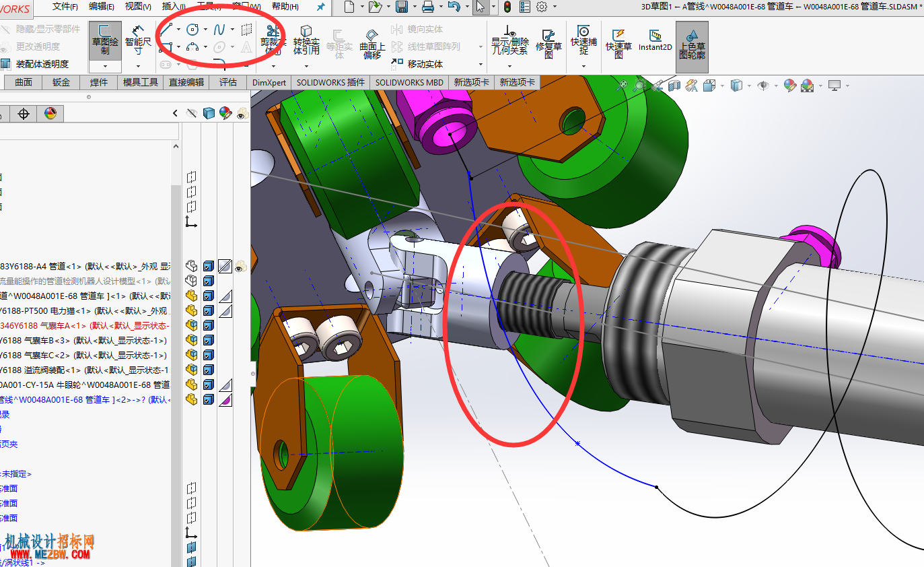This screenshot has height=567, width=924.
Task: Click the Open document icon
Action: click(375, 7)
